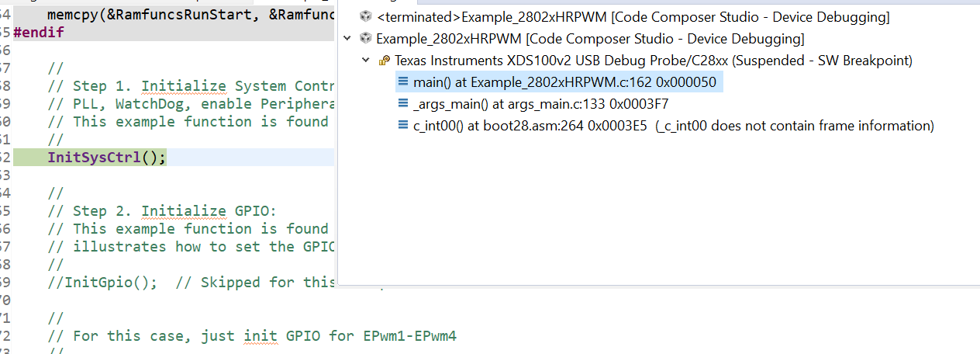The width and height of the screenshot is (980, 354).
Task: Click the InitSysCtrl(); line in the editor
Action: point(107,158)
